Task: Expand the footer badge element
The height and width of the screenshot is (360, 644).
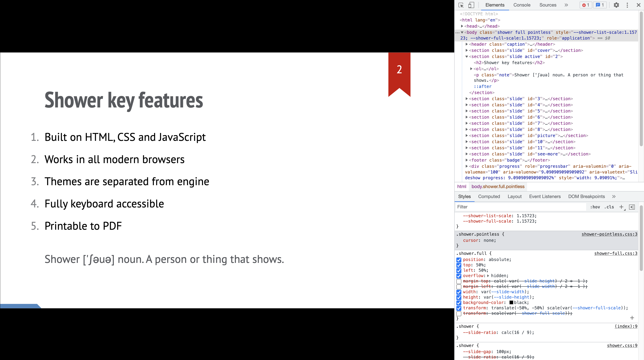Action: [467, 160]
